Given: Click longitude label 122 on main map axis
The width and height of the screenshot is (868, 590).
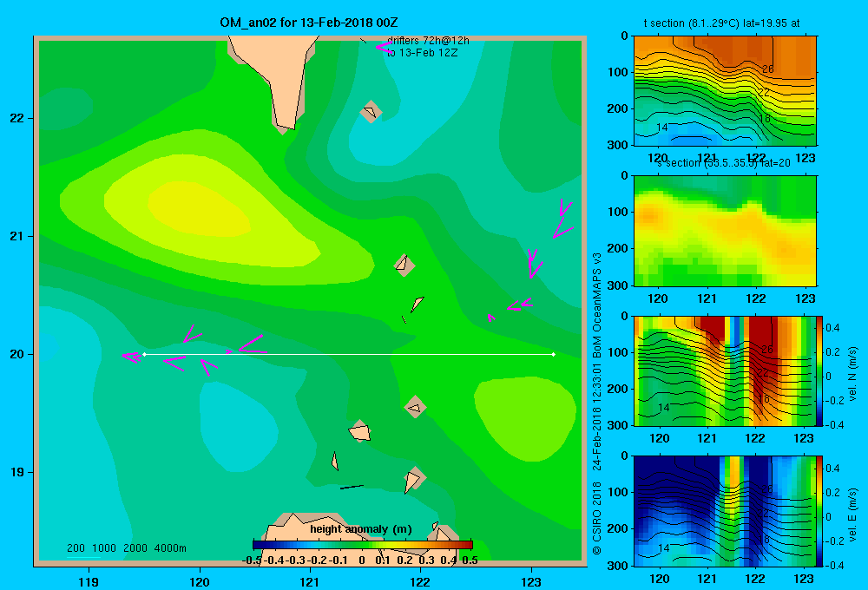Looking at the screenshot, I should tap(420, 581).
